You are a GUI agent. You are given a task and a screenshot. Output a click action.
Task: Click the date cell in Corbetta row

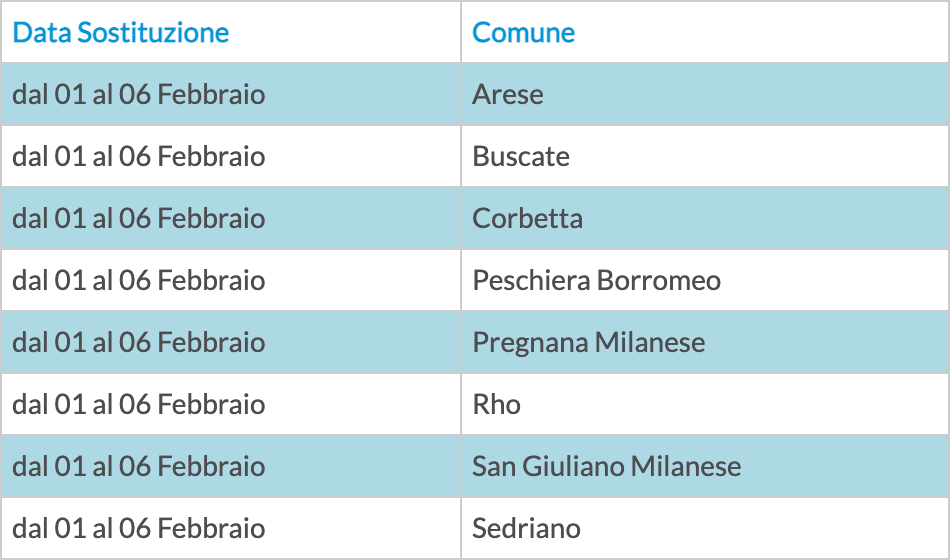(231, 218)
